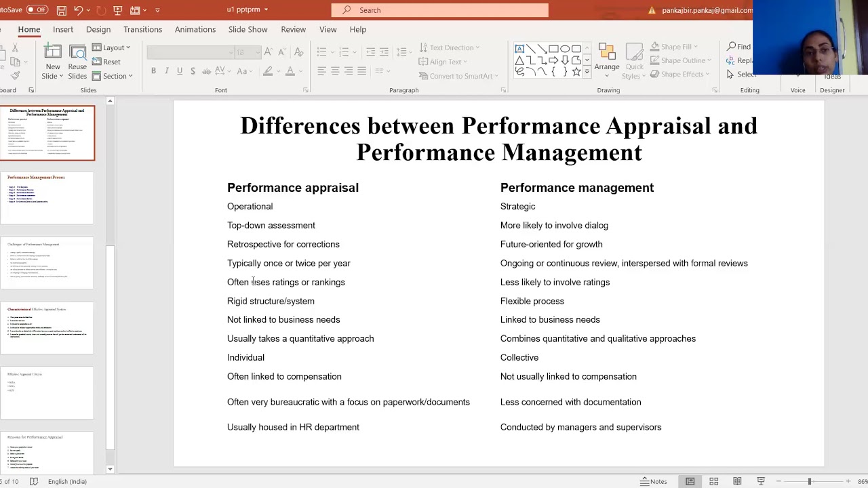This screenshot has width=868, height=488.
Task: Open Customize Quick Access Toolbar arrow
Action: coord(158,10)
